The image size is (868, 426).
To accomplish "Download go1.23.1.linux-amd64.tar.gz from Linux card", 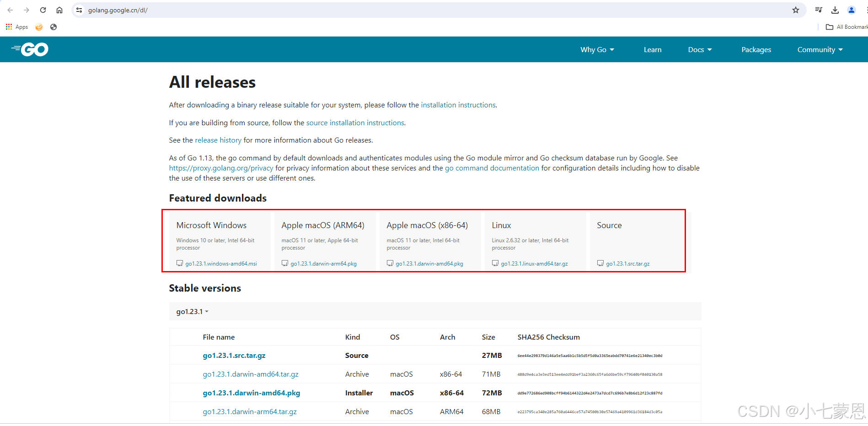I will tap(535, 264).
